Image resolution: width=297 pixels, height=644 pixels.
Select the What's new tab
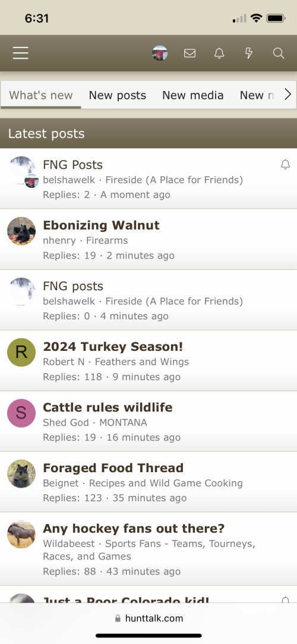click(40, 95)
